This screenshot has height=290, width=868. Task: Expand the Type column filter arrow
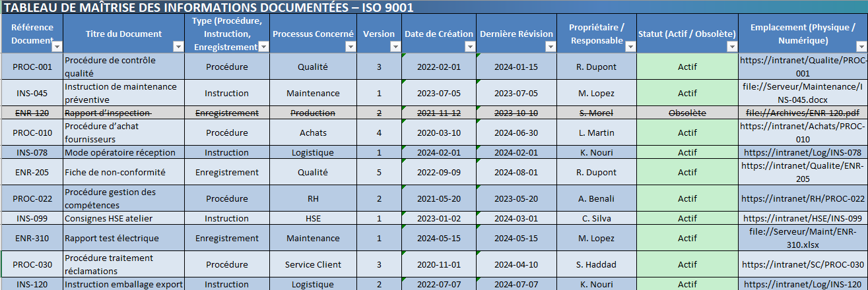click(263, 46)
